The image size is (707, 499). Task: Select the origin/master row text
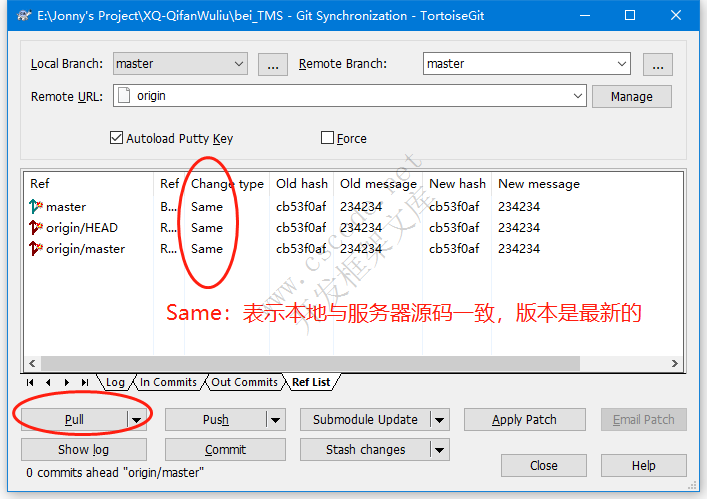pyautogui.click(x=85, y=249)
